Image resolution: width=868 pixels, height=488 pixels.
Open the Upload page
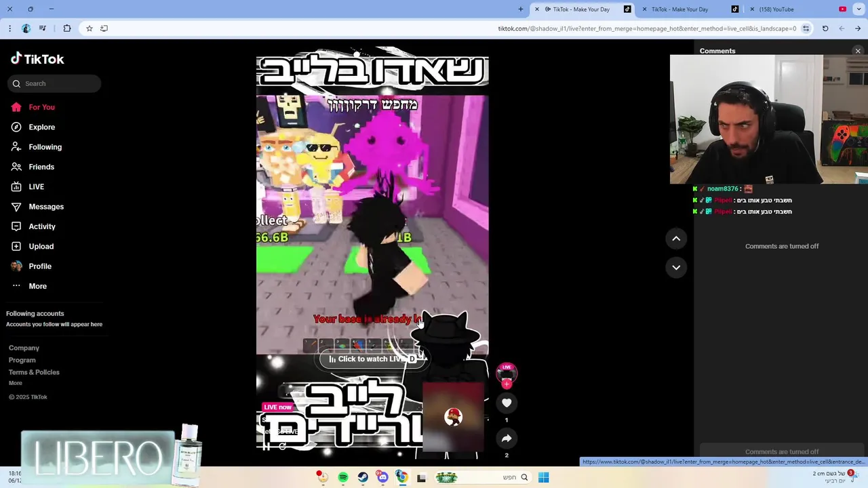[x=32, y=246]
